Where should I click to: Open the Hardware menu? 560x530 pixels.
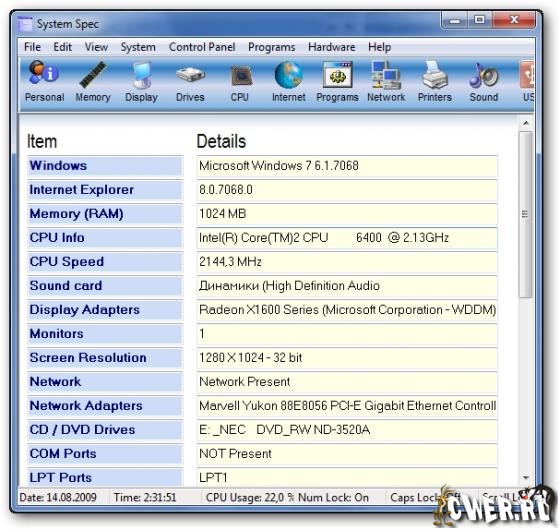331,47
